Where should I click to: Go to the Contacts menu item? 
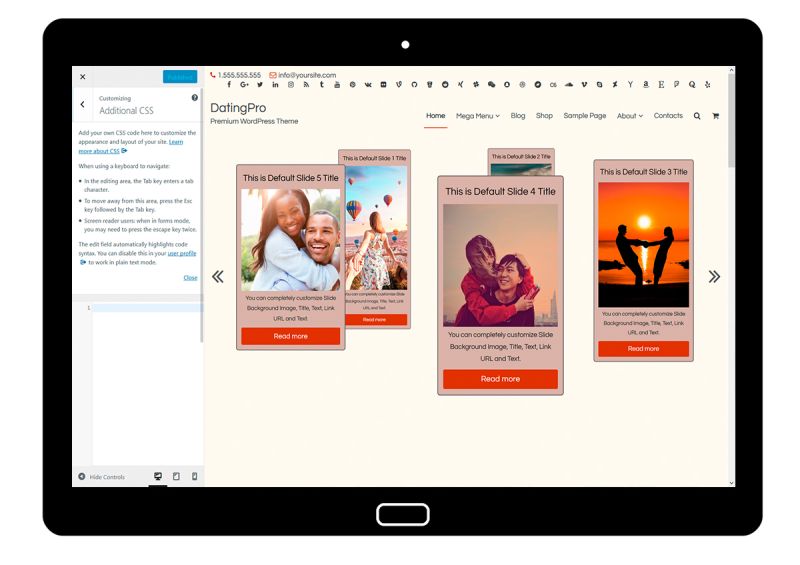click(668, 116)
